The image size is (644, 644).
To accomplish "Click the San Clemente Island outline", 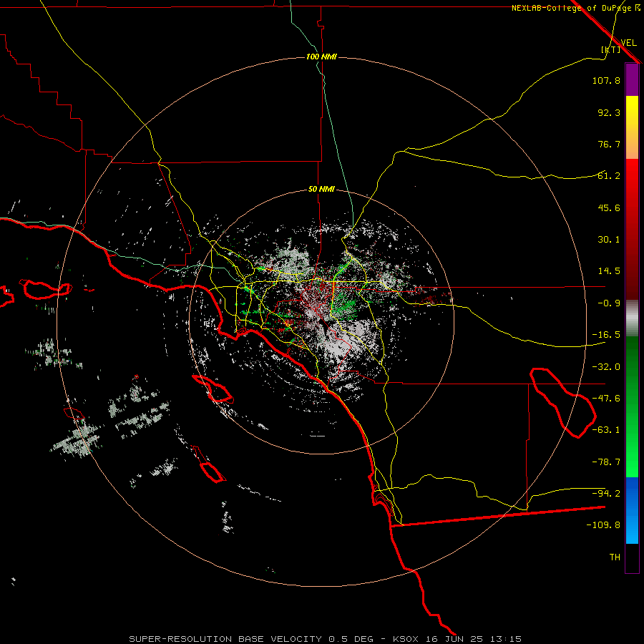I will [x=209, y=464].
